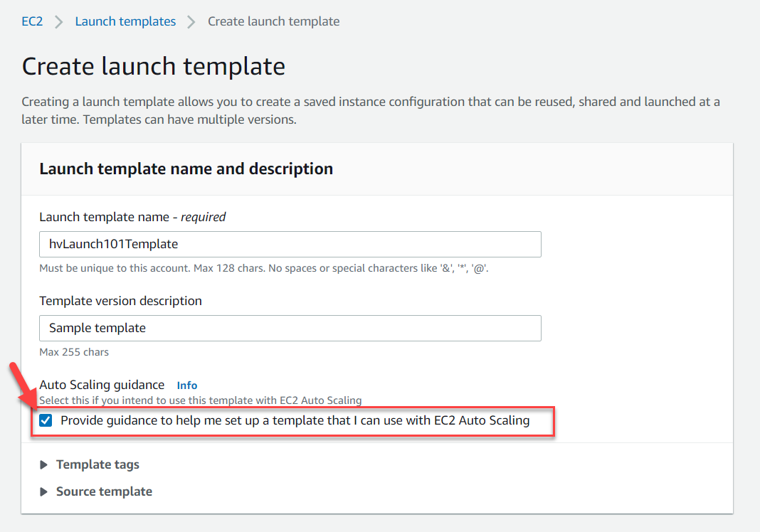Click the 'Create launch template' page title
The height and width of the screenshot is (532, 760).
pos(154,66)
